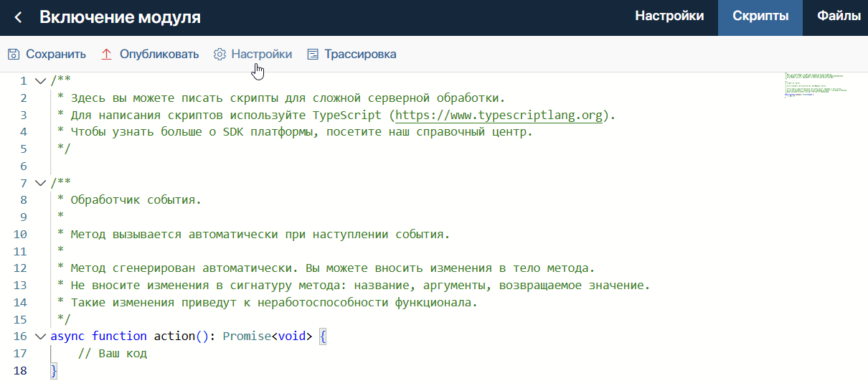Click line 'Чтобы узнать больше о SDK'
The height and width of the screenshot is (386, 868).
pos(295,132)
